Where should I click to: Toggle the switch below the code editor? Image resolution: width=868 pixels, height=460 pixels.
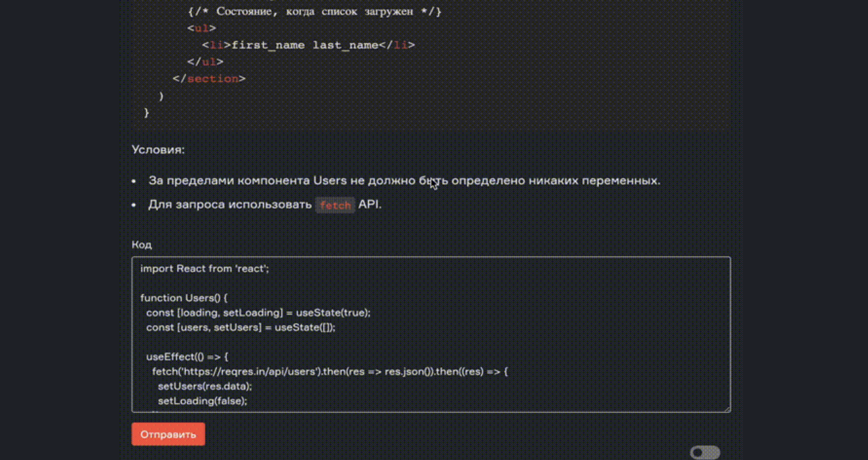point(705,452)
